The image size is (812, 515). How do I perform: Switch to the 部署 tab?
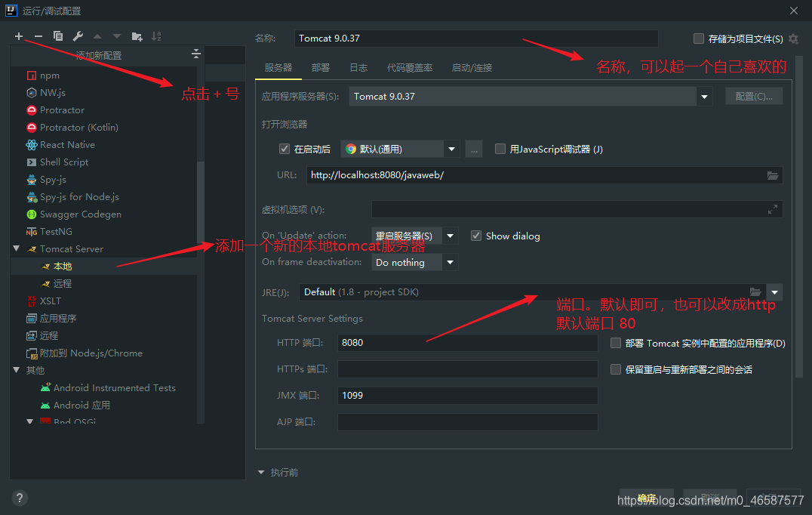click(x=321, y=68)
